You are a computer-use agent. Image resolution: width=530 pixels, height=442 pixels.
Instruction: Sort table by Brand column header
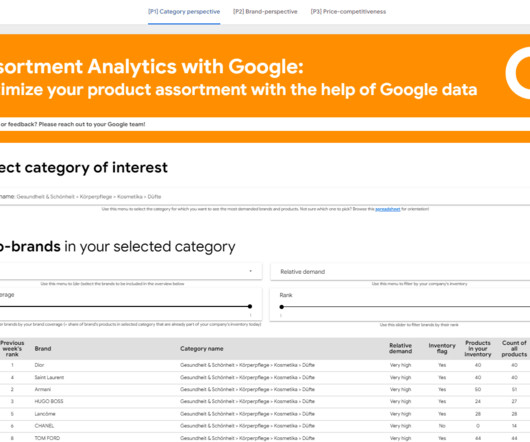(43, 348)
